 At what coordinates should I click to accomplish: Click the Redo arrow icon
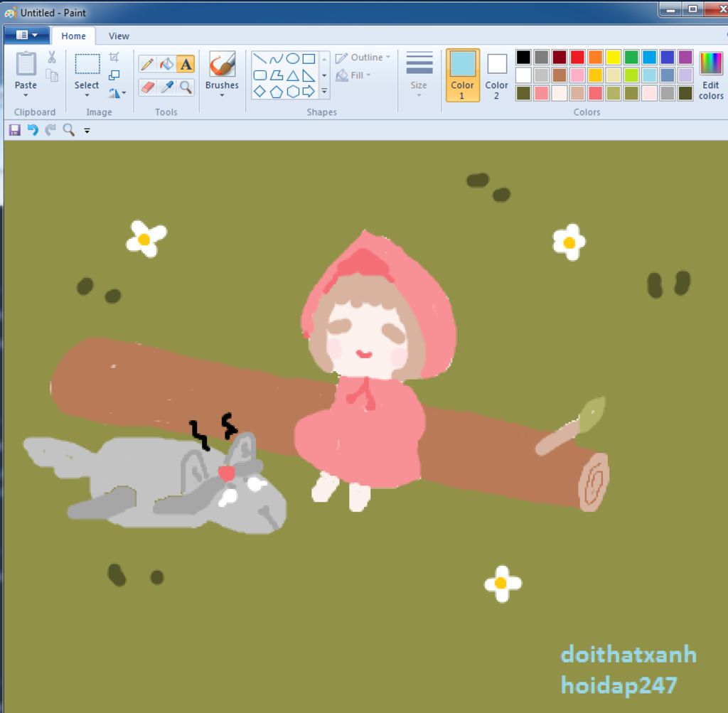coord(50,130)
